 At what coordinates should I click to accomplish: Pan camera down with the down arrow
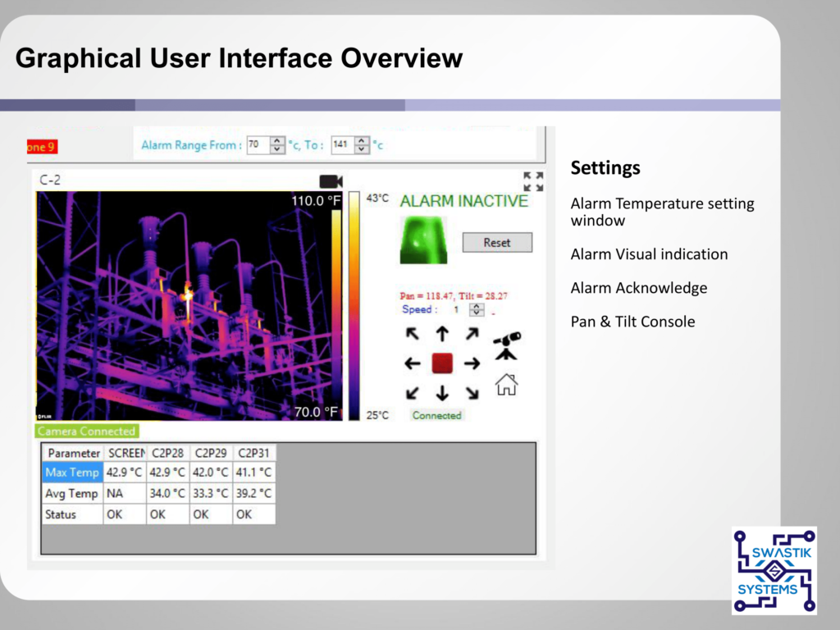[x=442, y=393]
